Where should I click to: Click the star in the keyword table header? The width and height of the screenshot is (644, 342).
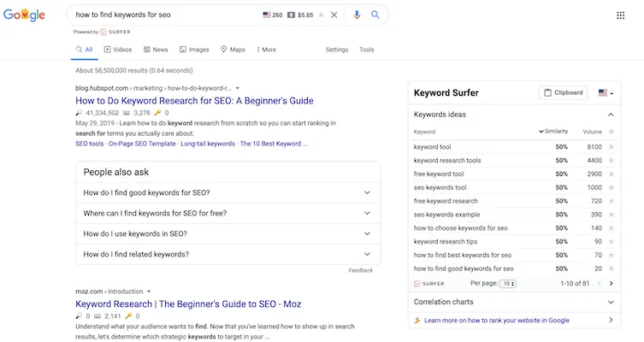point(612,132)
